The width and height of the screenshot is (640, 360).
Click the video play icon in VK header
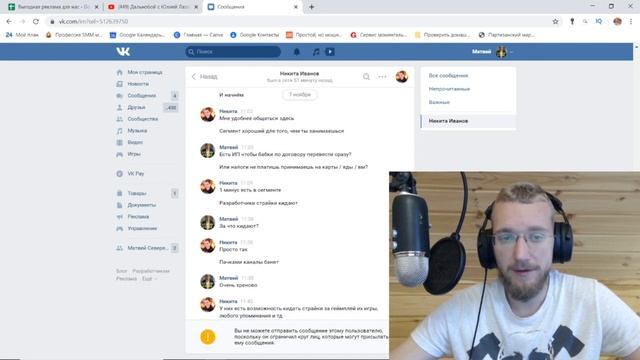330,52
